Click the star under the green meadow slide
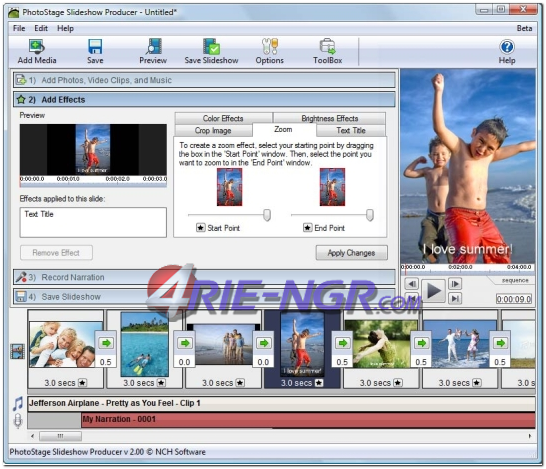 click(x=398, y=383)
